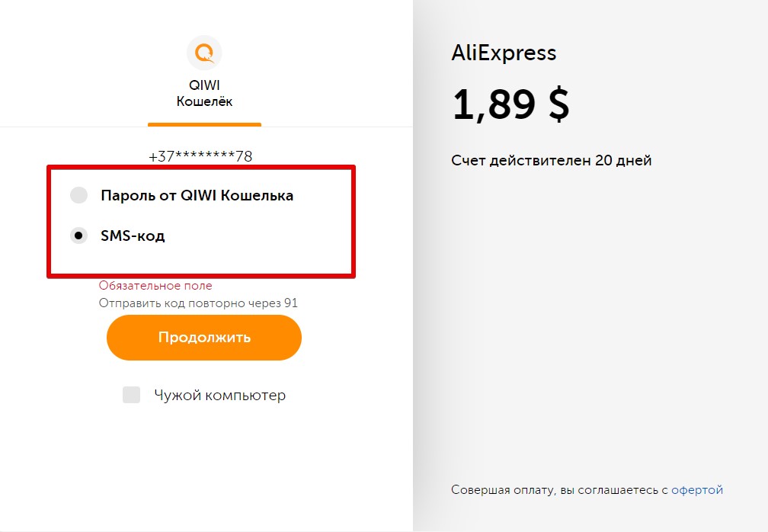
Task: Click the masked phone number +37********78
Action: [200, 156]
